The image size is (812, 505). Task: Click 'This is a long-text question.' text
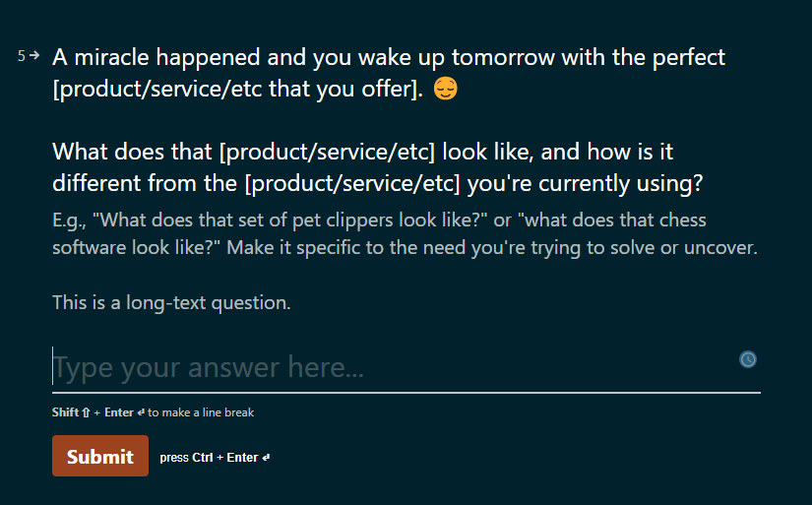pos(171,302)
